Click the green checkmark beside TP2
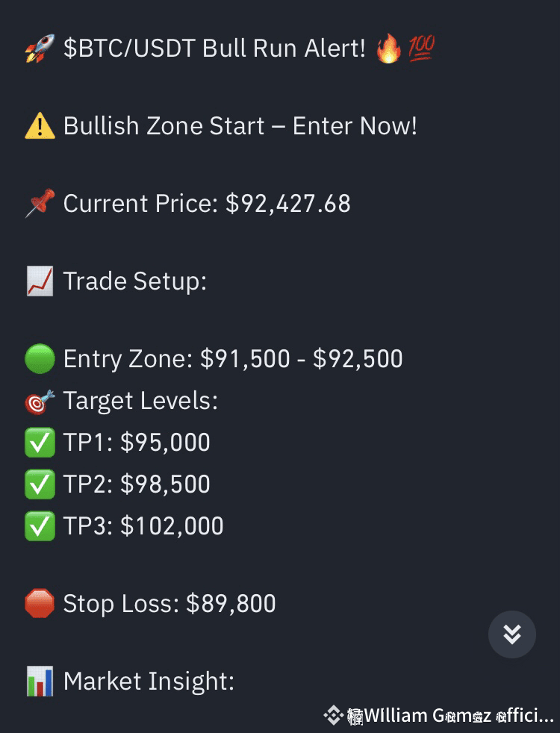The height and width of the screenshot is (733, 560). coord(40,484)
